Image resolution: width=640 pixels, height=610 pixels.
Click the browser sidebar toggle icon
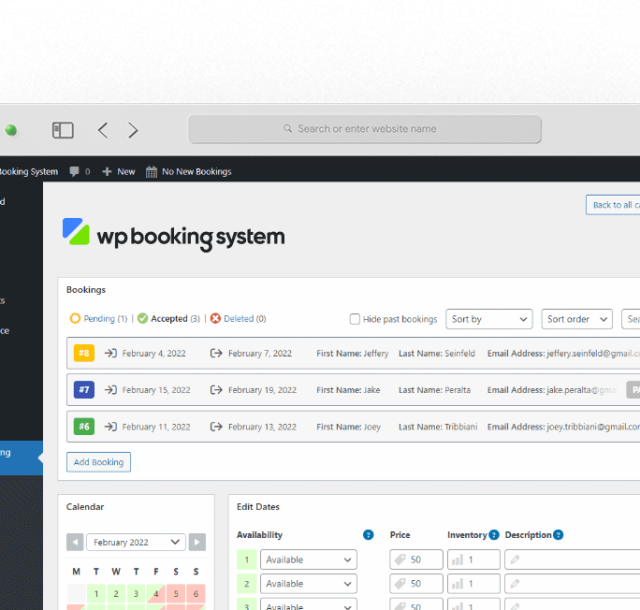pyautogui.click(x=63, y=130)
